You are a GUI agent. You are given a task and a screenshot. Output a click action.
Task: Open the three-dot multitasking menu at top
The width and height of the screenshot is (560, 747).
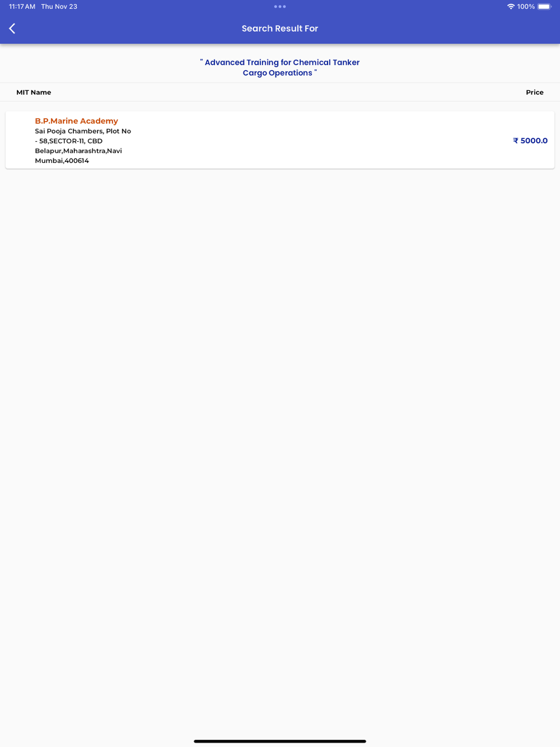point(280,7)
